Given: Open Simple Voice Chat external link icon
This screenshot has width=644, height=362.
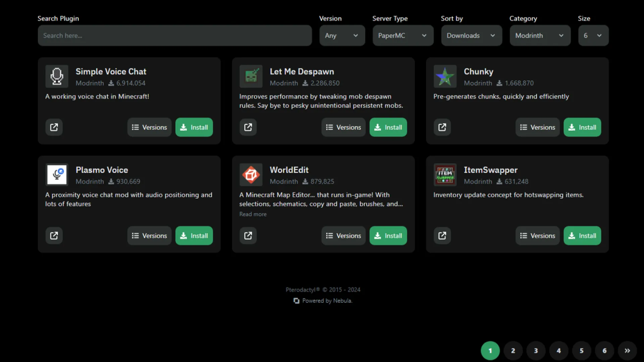Looking at the screenshot, I should 54,127.
